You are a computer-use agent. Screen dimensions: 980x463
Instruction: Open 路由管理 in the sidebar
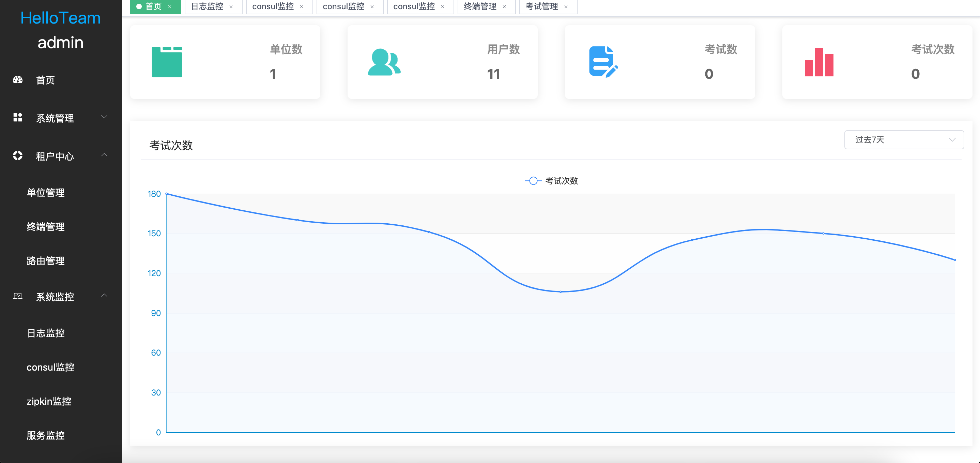point(61,261)
